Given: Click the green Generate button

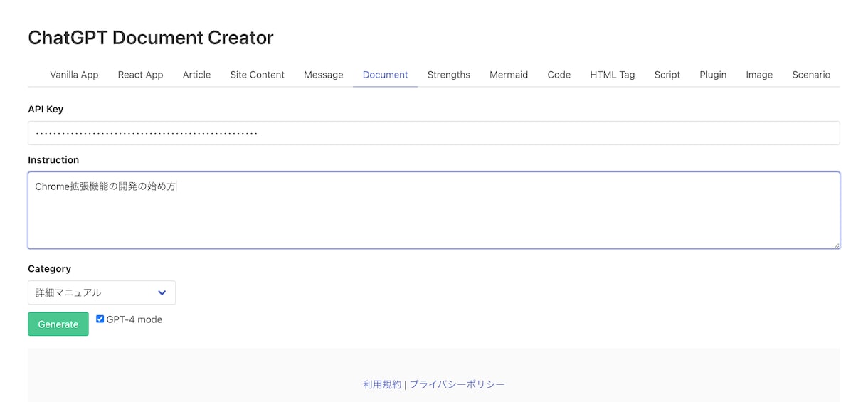Looking at the screenshot, I should point(58,324).
